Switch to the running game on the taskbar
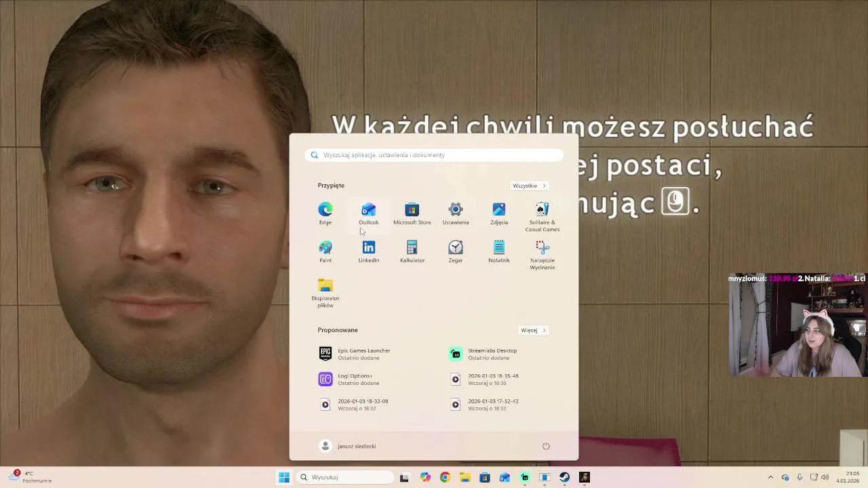868x488 pixels. click(x=585, y=477)
